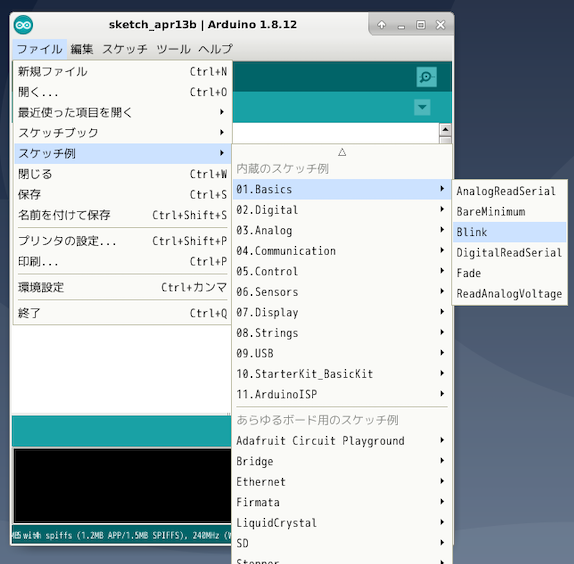Expand the 最近使った項目を開く submenu
The image size is (574, 564).
(x=122, y=112)
